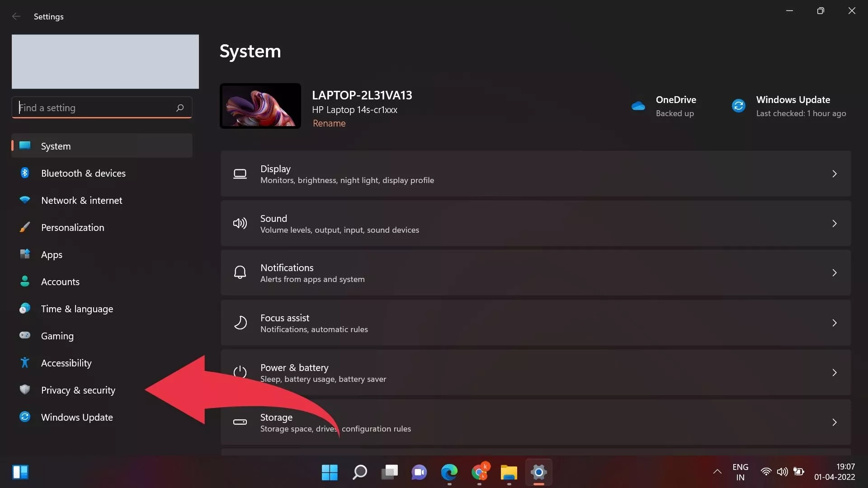Launch Microsoft Teams chat from the taskbar
The width and height of the screenshot is (868, 488).
(x=419, y=472)
